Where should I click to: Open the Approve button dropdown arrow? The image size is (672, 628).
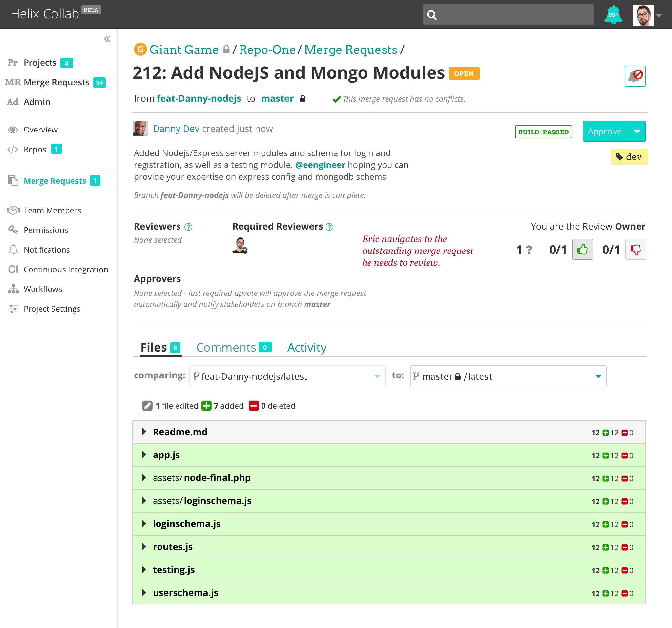pyautogui.click(x=637, y=131)
